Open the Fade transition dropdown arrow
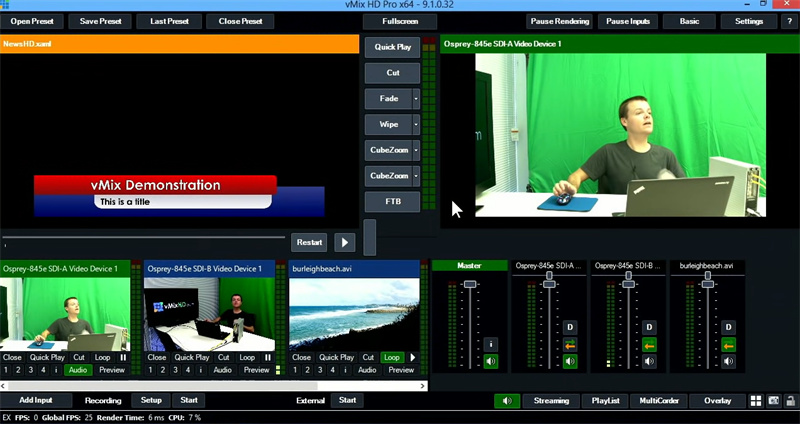The width and height of the screenshot is (800, 424). (x=415, y=99)
